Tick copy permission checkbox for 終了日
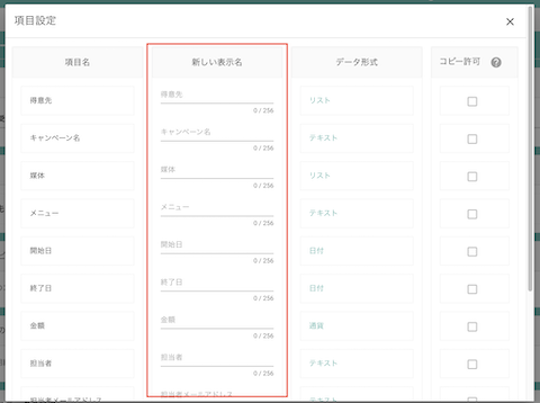The width and height of the screenshot is (540, 403). coord(472,289)
